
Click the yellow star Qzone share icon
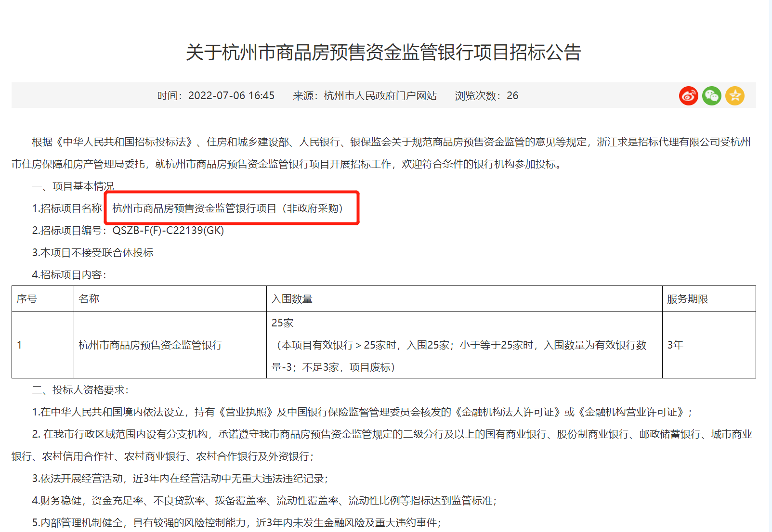click(x=735, y=96)
